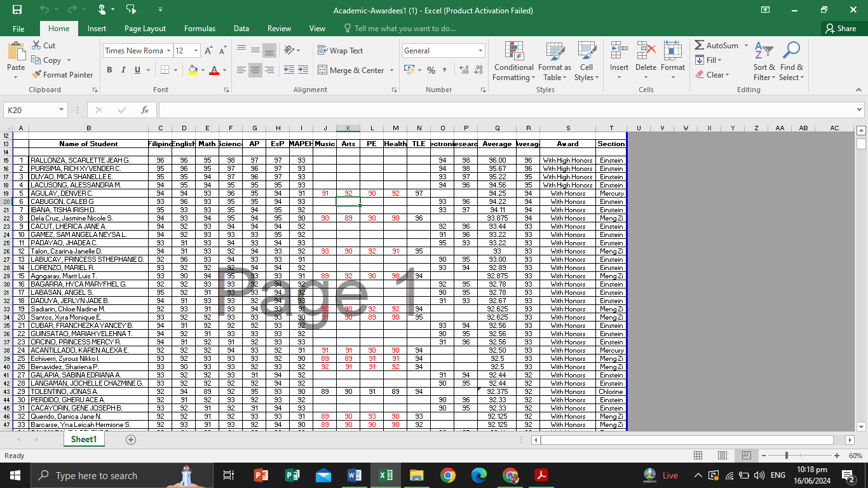Viewport: 868px width, 488px height.
Task: Open the Fill menu in Editing group
Action: (709, 60)
